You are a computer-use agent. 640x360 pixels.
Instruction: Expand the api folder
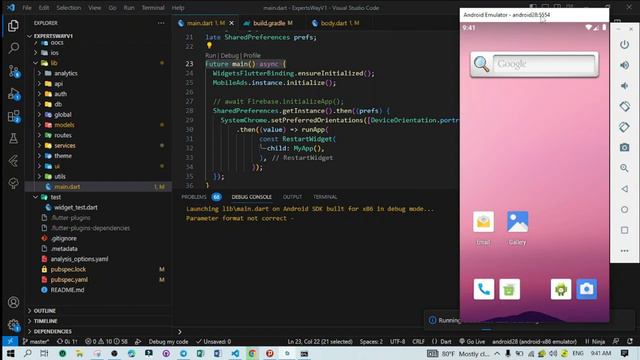58,84
